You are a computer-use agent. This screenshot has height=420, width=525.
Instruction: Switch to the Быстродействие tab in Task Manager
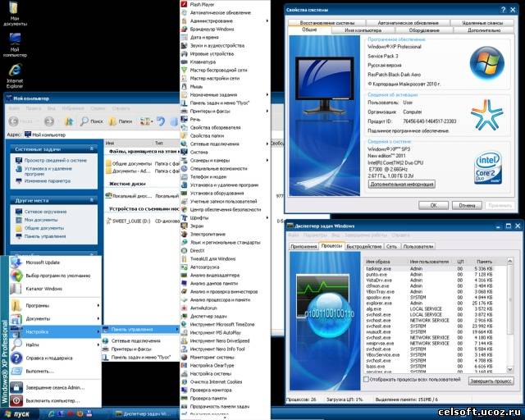pyautogui.click(x=363, y=247)
